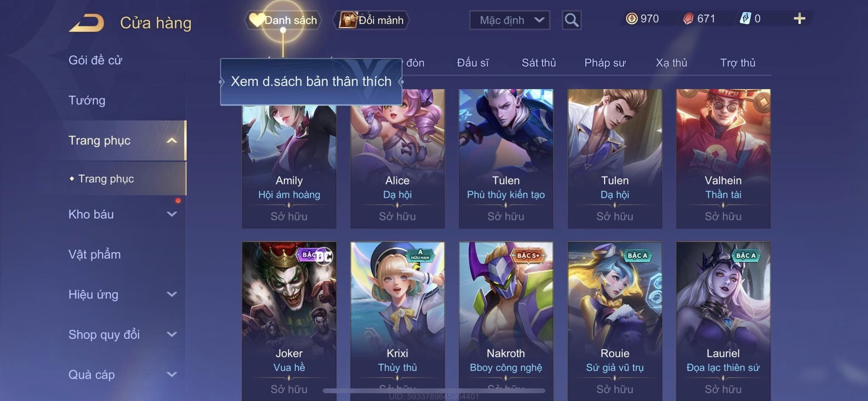The width and height of the screenshot is (868, 401).
Task: Tap the gold coin balance icon
Action: coord(632,19)
